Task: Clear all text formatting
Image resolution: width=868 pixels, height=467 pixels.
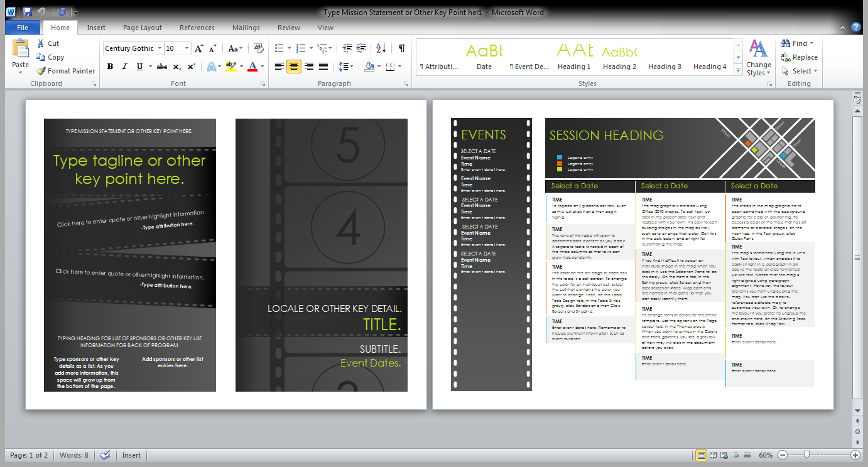Action: tap(259, 48)
